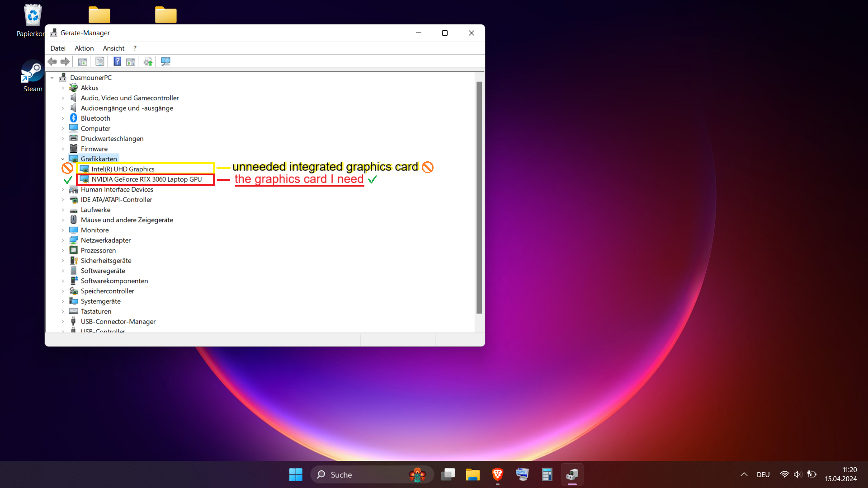
Task: Open the Aktion menu
Action: point(84,48)
